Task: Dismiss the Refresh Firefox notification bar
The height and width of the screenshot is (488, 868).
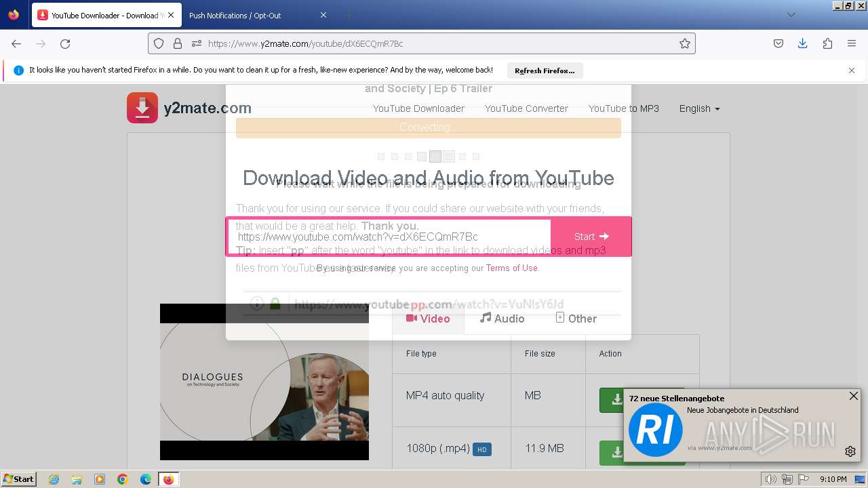Action: pos(852,70)
